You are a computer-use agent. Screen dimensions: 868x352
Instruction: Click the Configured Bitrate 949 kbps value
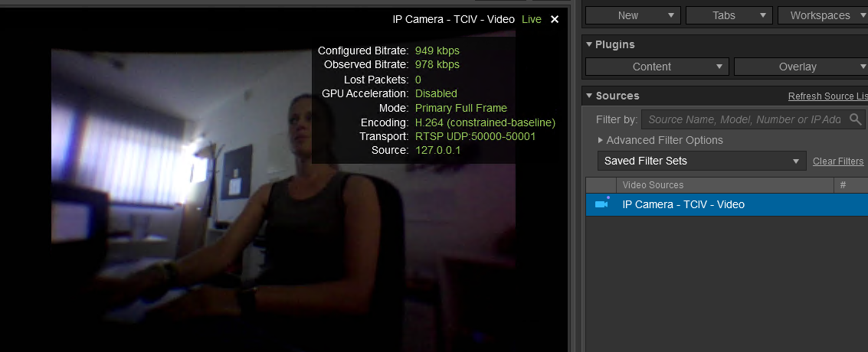pyautogui.click(x=437, y=51)
